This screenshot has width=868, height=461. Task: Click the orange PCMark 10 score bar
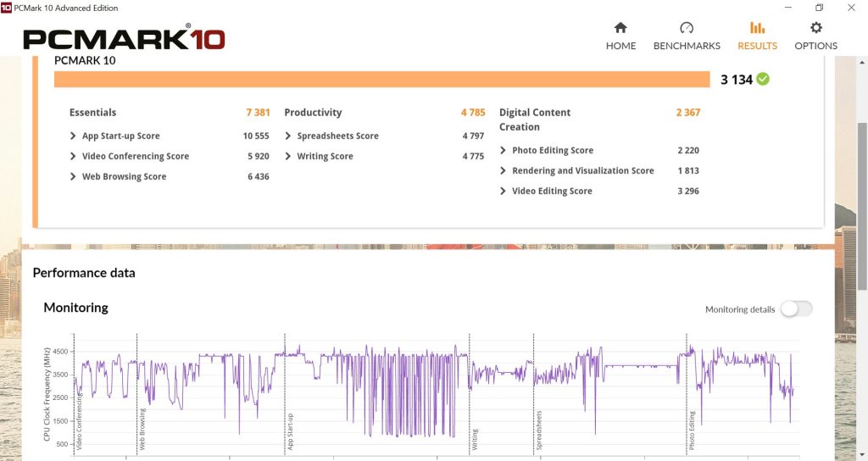point(381,80)
